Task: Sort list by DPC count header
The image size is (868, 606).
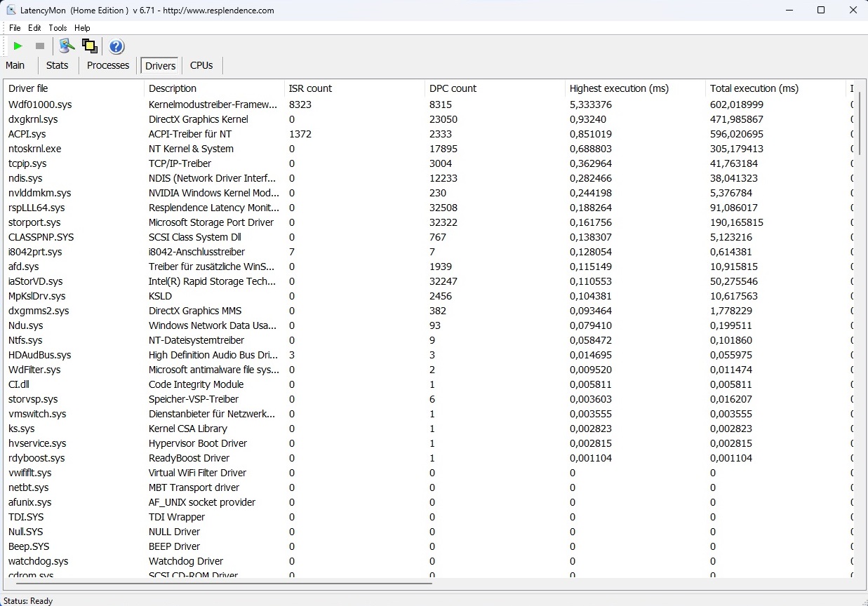Action: (494, 88)
